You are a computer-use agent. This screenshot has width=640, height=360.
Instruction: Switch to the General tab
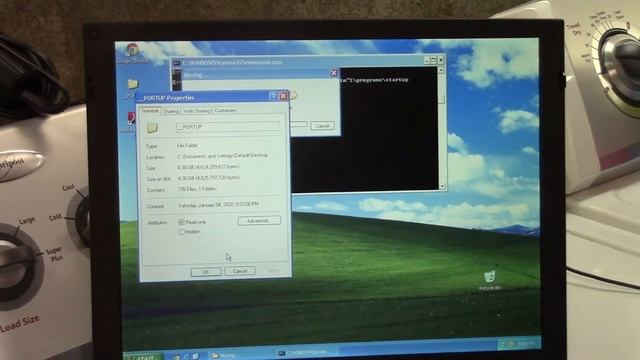pos(150,111)
